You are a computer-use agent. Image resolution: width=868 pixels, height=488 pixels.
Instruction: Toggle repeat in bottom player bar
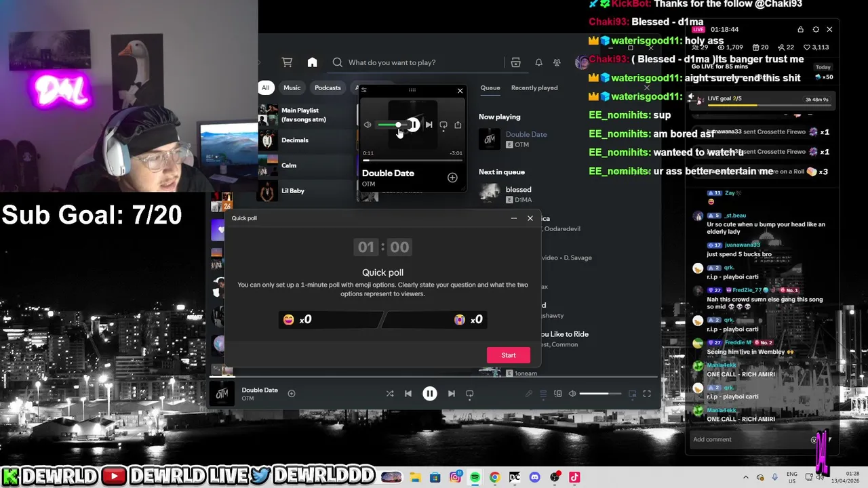469,394
